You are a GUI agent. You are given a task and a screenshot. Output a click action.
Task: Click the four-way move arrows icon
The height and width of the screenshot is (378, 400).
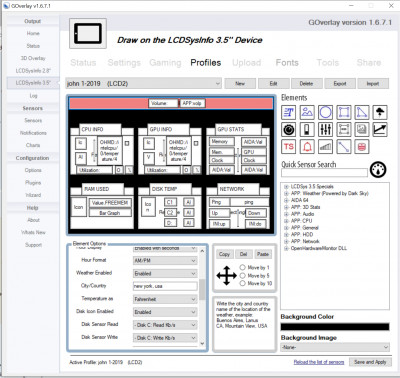point(226,276)
